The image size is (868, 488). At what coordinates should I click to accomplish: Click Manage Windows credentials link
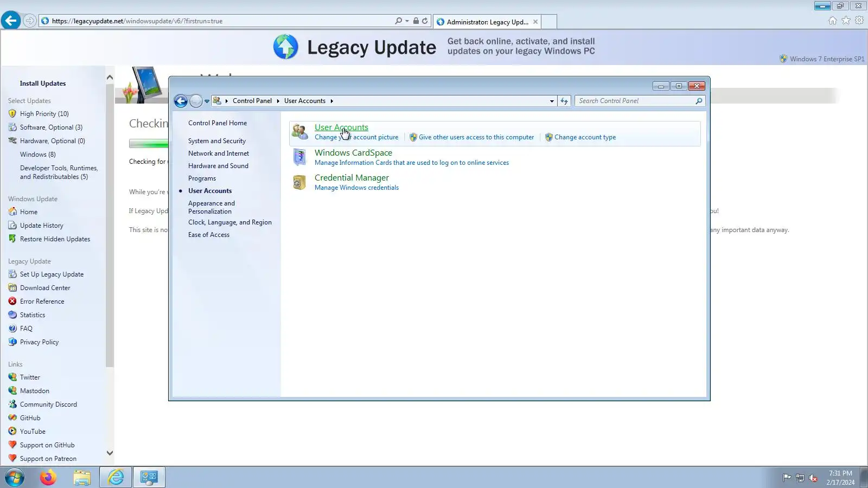tap(356, 188)
